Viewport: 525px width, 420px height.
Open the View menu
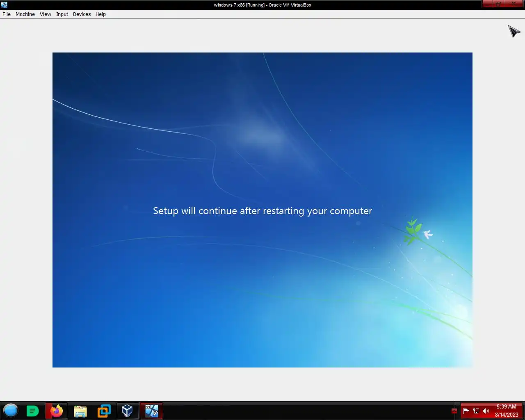45,14
